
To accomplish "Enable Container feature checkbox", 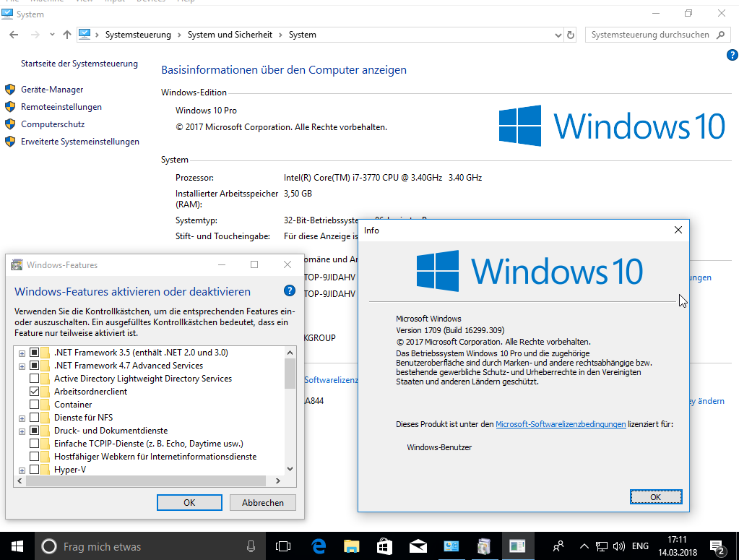I will (x=34, y=405).
